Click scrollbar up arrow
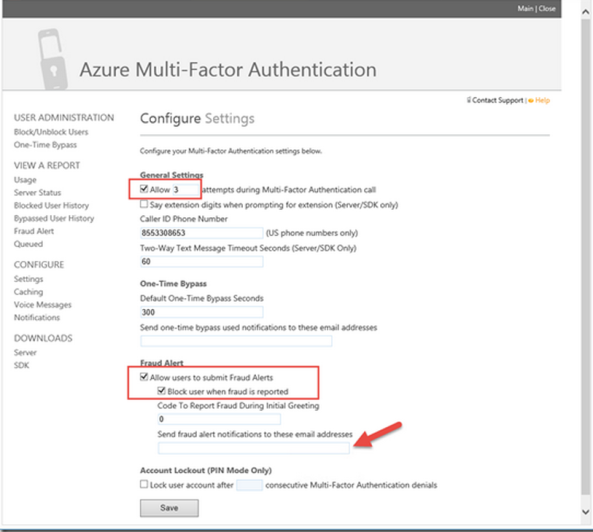 (585, 12)
